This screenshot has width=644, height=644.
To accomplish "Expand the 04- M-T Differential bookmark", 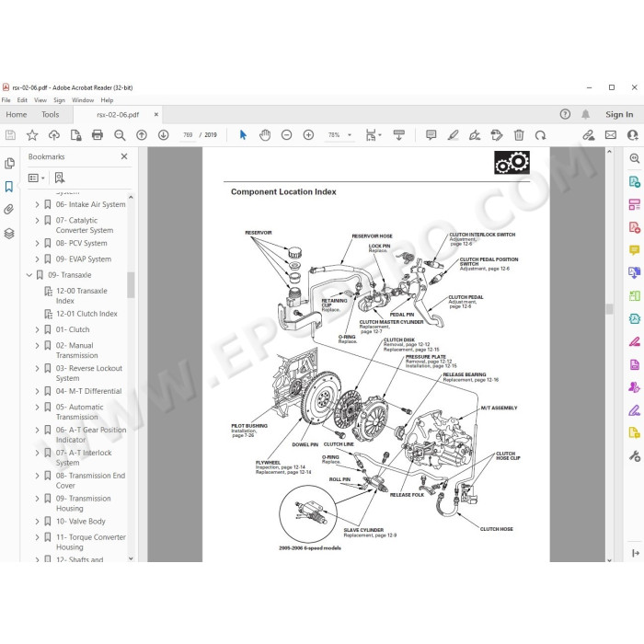I will pos(37,391).
